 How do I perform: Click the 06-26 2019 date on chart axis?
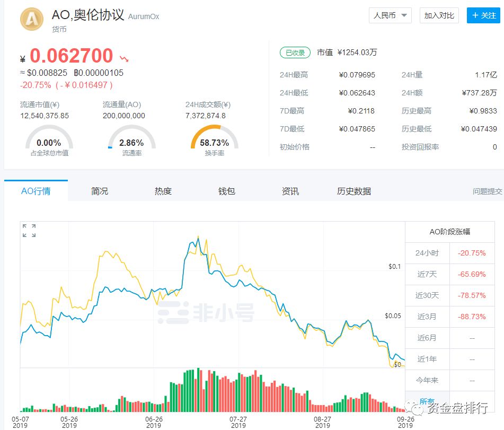pyautogui.click(x=154, y=422)
